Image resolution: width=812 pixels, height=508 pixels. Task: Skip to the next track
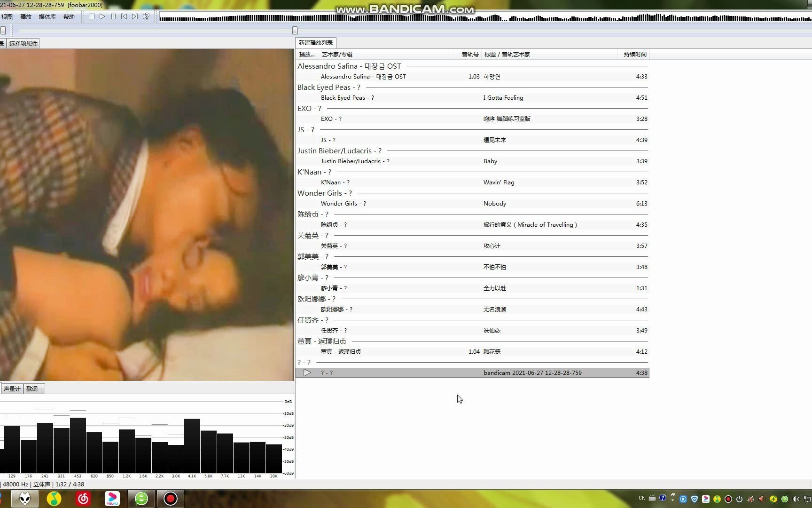[135, 16]
